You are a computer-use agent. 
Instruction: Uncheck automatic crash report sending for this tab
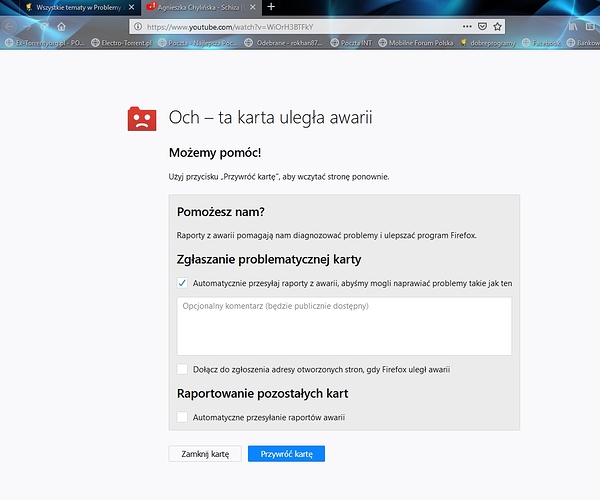coord(182,283)
